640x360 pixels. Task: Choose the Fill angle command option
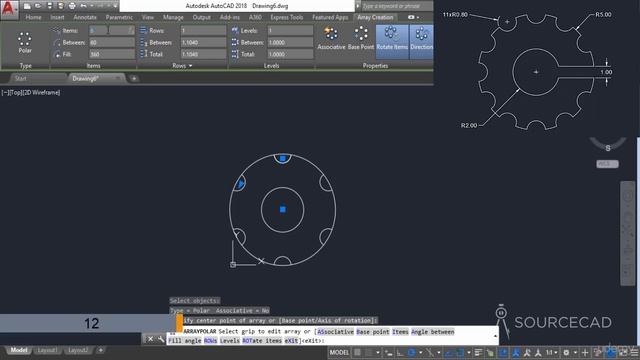click(184, 340)
